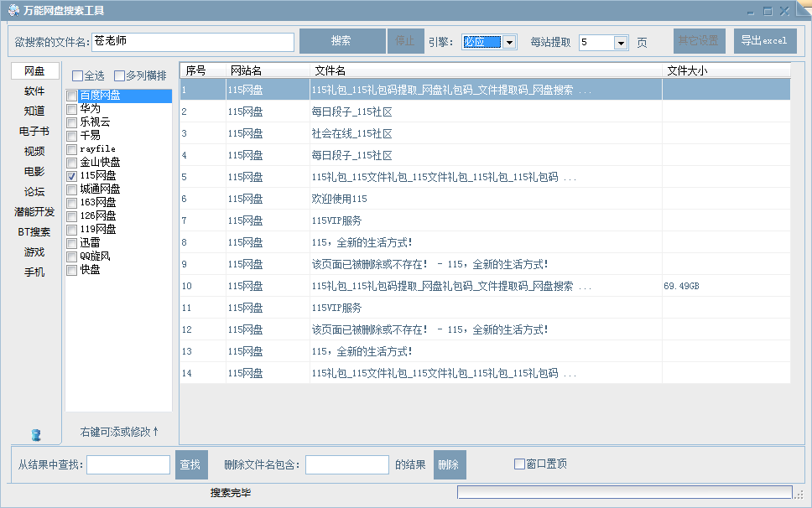Sort by the 序号 column header
The height and width of the screenshot is (508, 812).
coord(202,70)
